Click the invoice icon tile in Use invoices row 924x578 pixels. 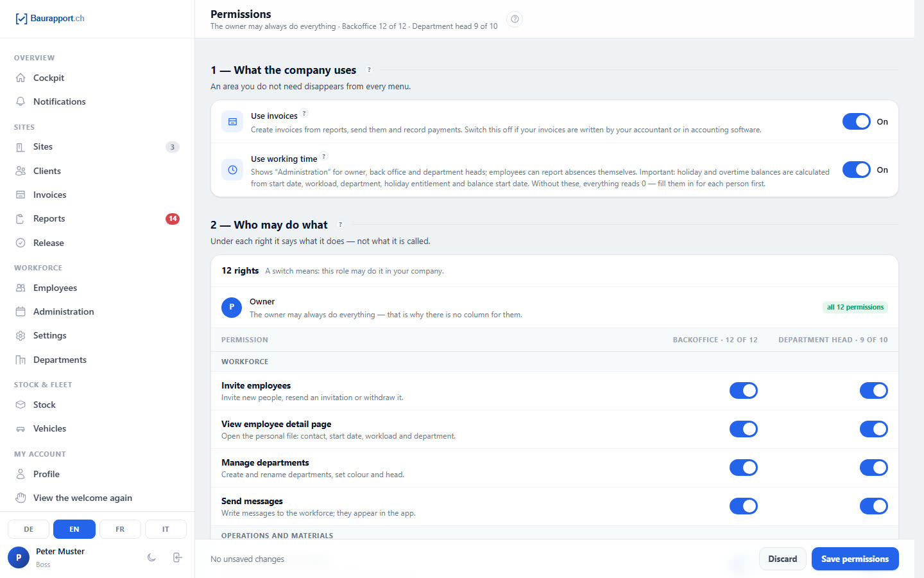[x=232, y=121]
